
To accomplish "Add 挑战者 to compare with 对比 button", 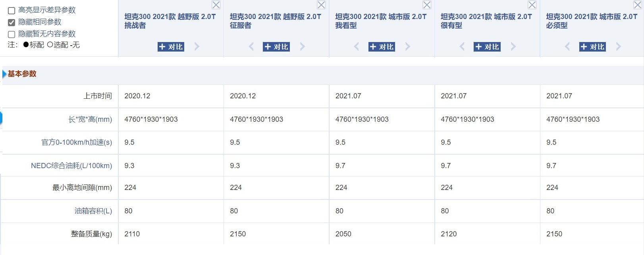I will (x=171, y=47).
